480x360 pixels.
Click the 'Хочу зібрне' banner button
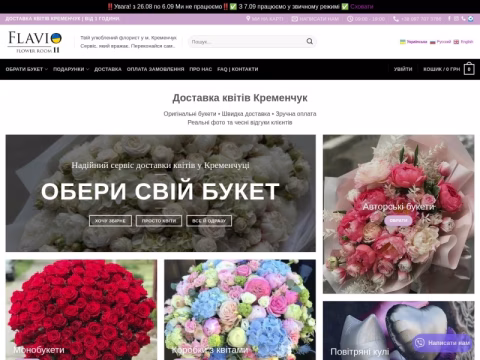click(x=110, y=221)
